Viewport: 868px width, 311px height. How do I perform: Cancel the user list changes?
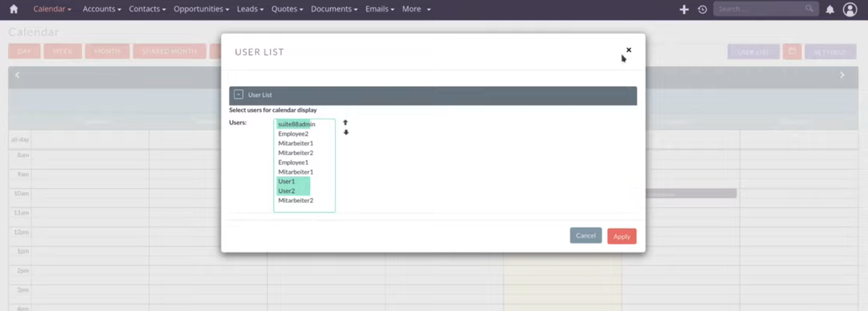(586, 236)
